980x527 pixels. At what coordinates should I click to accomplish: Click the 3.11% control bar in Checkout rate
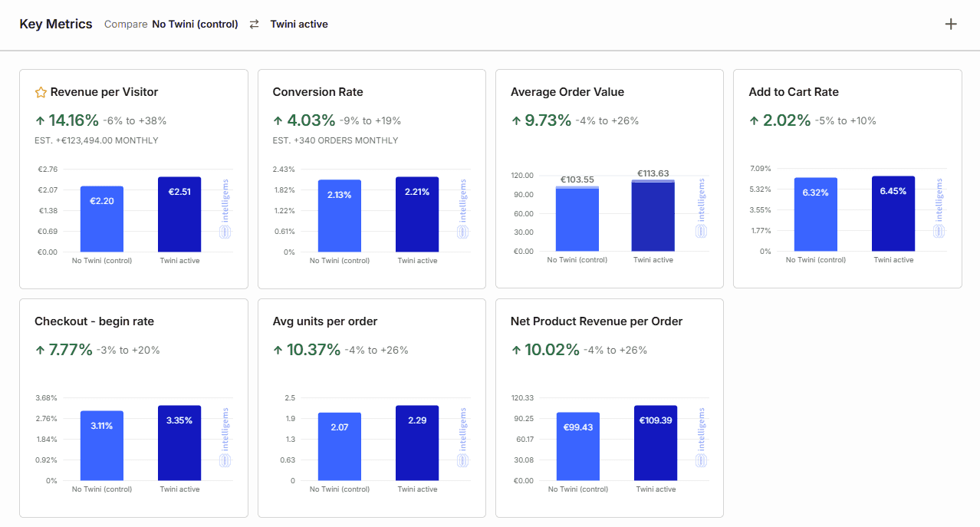coord(102,446)
